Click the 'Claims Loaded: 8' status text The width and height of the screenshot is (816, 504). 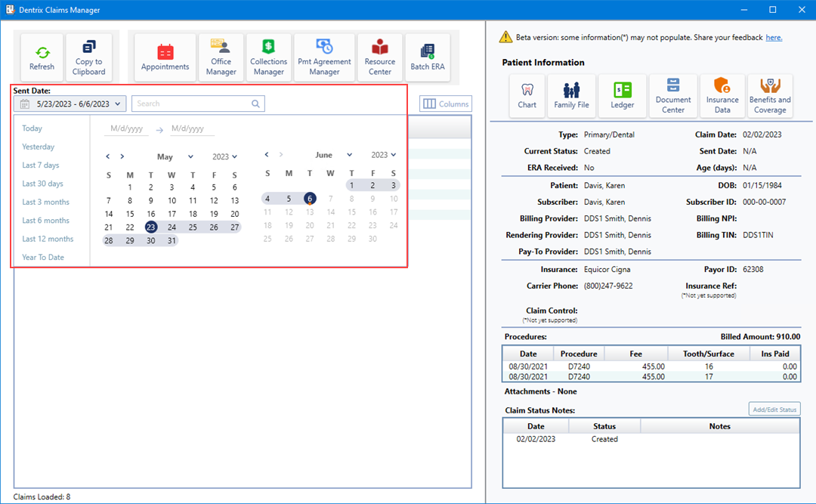pos(42,496)
